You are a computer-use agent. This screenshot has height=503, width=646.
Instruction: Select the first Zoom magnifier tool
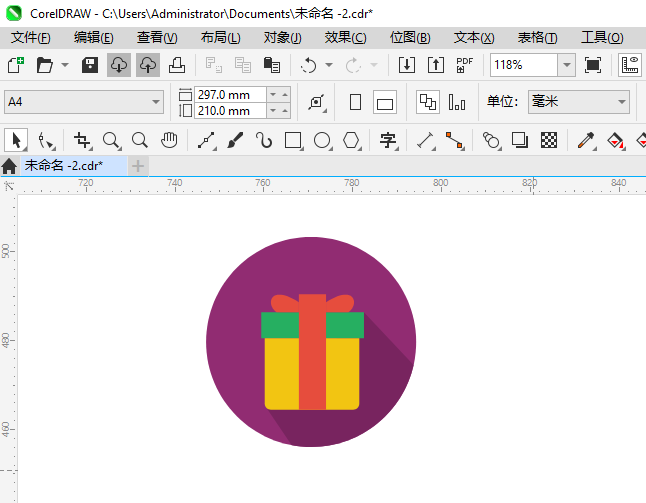click(x=112, y=140)
